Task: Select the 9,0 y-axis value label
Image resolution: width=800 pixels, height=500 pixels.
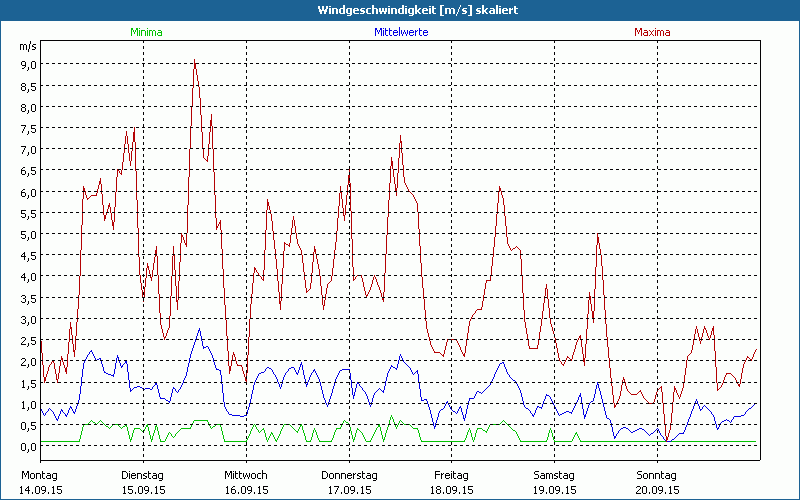Action: tap(28, 64)
